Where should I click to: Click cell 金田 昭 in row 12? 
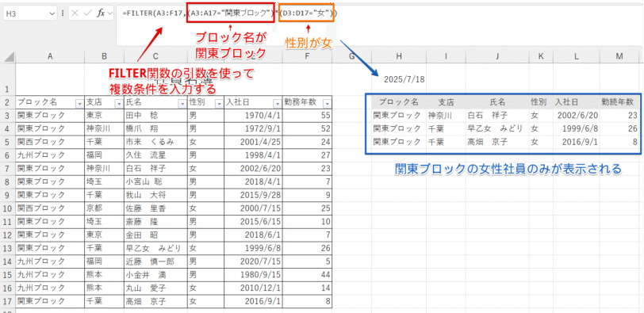point(155,235)
